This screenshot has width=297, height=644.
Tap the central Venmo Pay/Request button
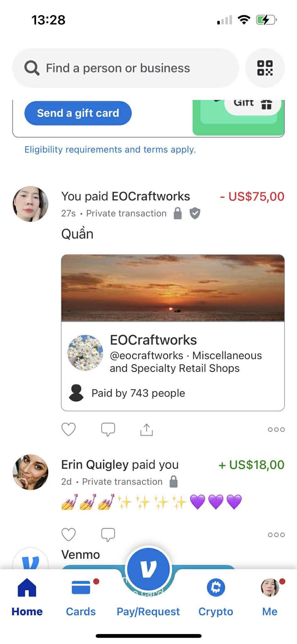148,569
